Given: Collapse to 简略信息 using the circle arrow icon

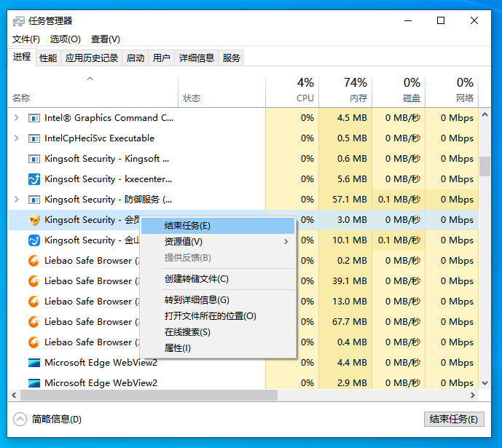Looking at the screenshot, I should [20, 419].
